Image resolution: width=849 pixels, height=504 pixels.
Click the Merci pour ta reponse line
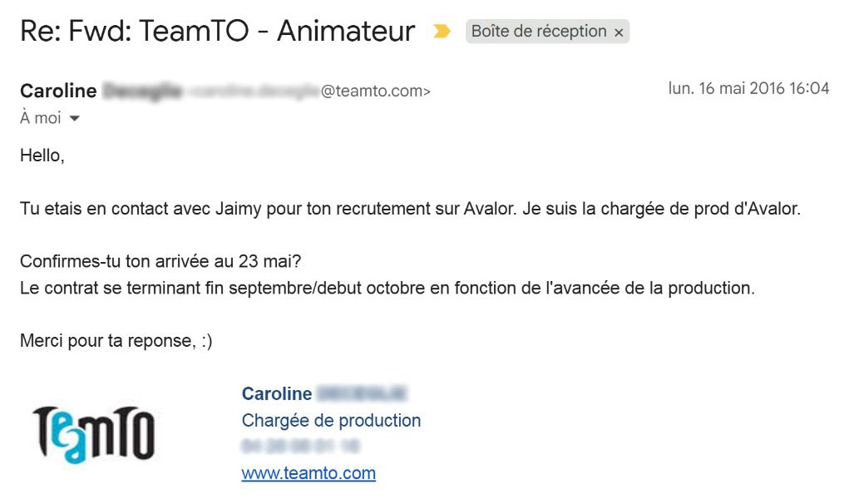116,340
